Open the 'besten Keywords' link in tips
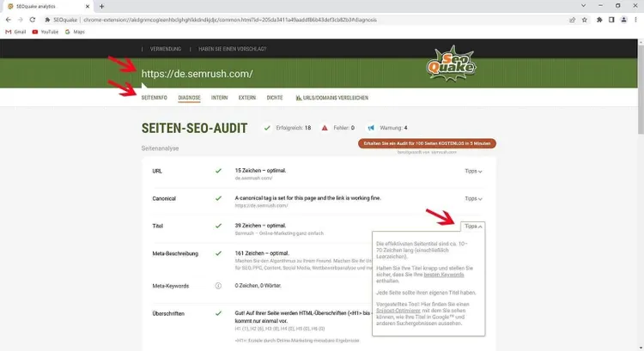The width and height of the screenshot is (644, 351). (444, 275)
